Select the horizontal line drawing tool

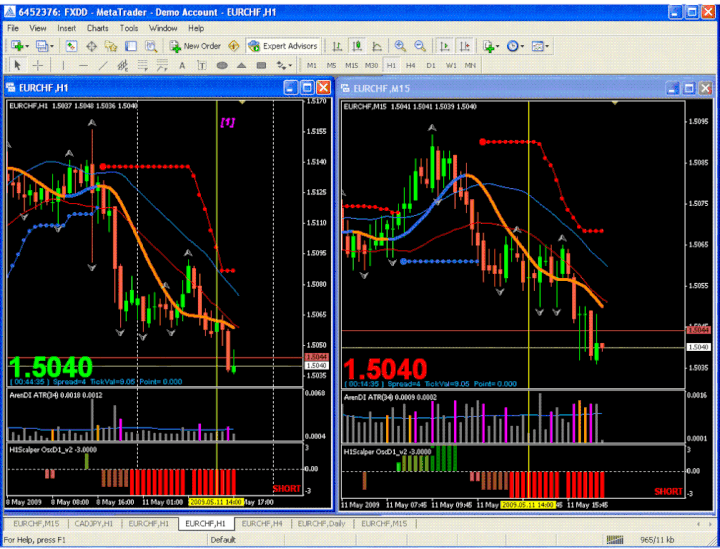[x=83, y=66]
